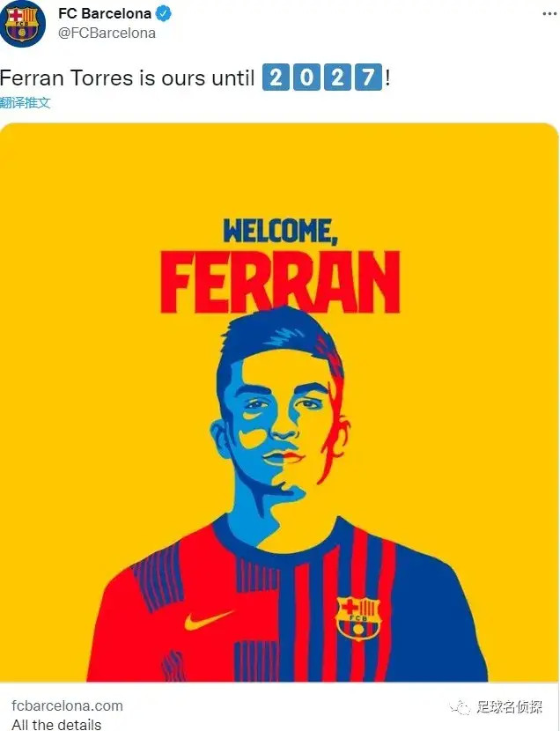Open the Welcome Ferran card image

coord(279,402)
